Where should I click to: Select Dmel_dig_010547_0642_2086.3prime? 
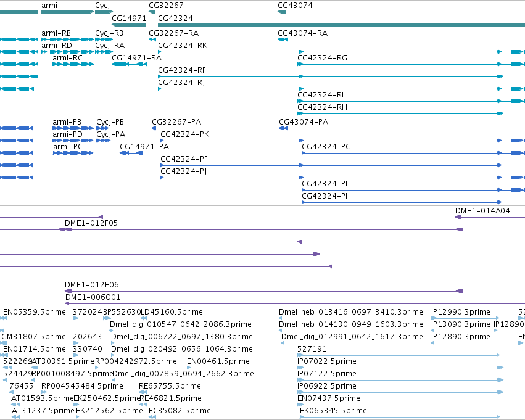(181, 325)
